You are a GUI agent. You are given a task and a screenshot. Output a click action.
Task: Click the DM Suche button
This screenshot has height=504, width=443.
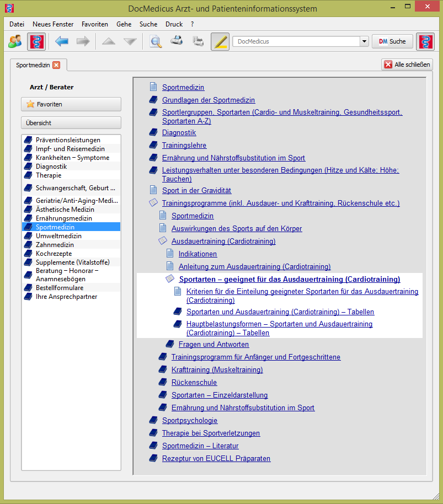(x=392, y=41)
